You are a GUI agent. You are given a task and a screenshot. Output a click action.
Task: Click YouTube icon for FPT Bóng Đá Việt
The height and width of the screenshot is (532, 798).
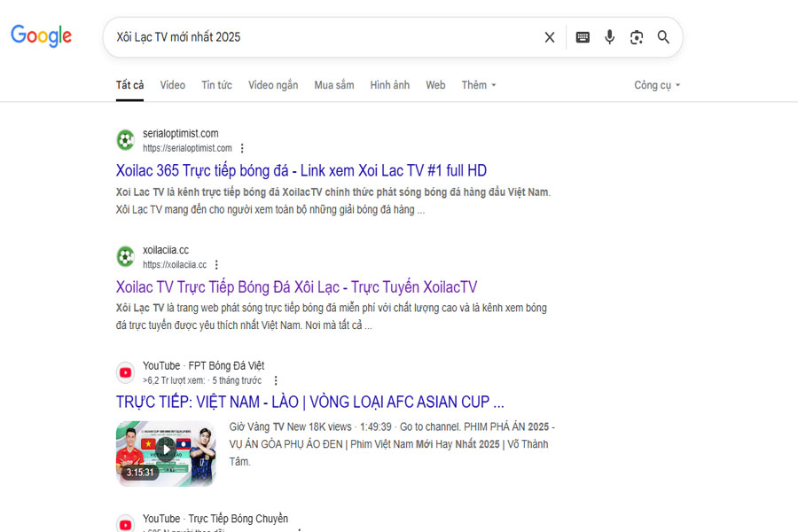[126, 372]
